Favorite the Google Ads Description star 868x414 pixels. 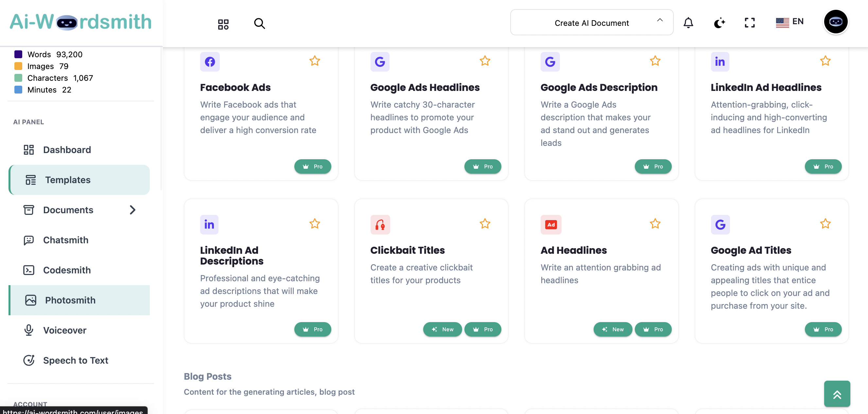pyautogui.click(x=655, y=61)
